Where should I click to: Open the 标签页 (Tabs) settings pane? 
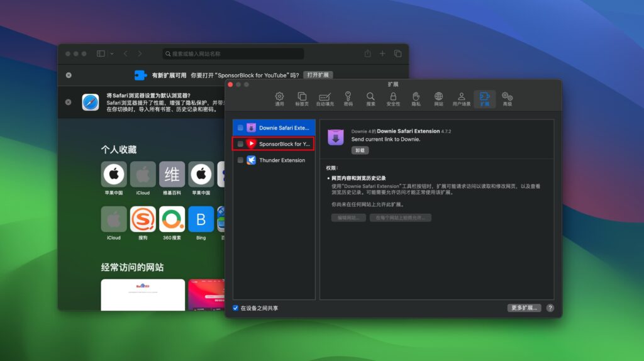[x=302, y=99]
